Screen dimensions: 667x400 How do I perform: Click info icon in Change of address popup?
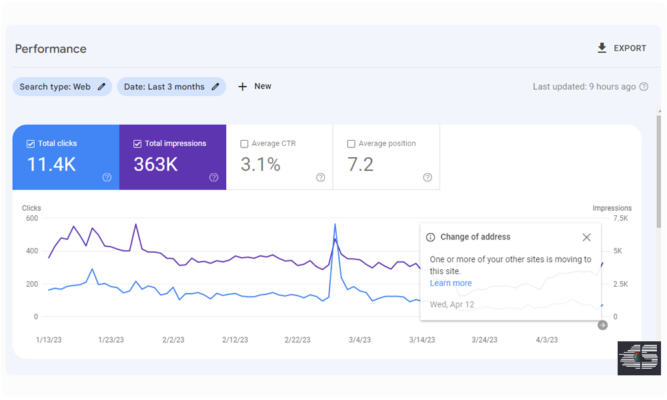pyautogui.click(x=430, y=237)
